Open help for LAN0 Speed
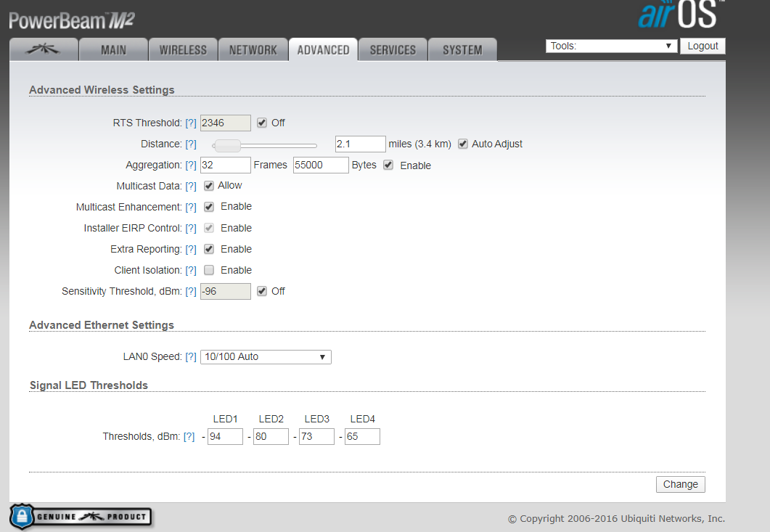Image resolution: width=770 pixels, height=532 pixels. point(191,357)
